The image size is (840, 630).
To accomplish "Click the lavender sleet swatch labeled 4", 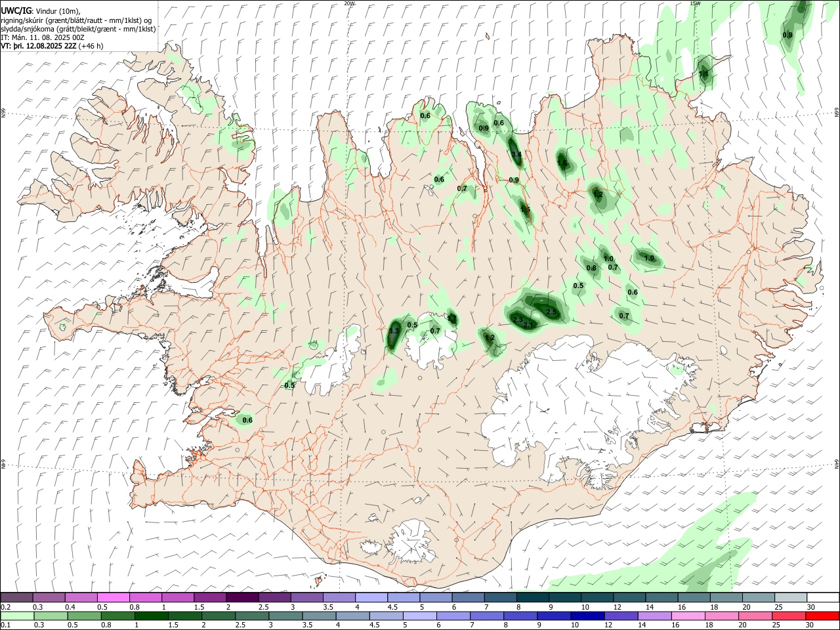I will [371, 597].
